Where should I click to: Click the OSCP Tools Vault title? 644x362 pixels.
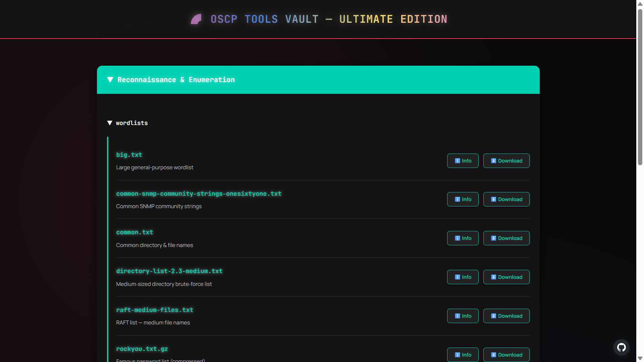pos(329,19)
